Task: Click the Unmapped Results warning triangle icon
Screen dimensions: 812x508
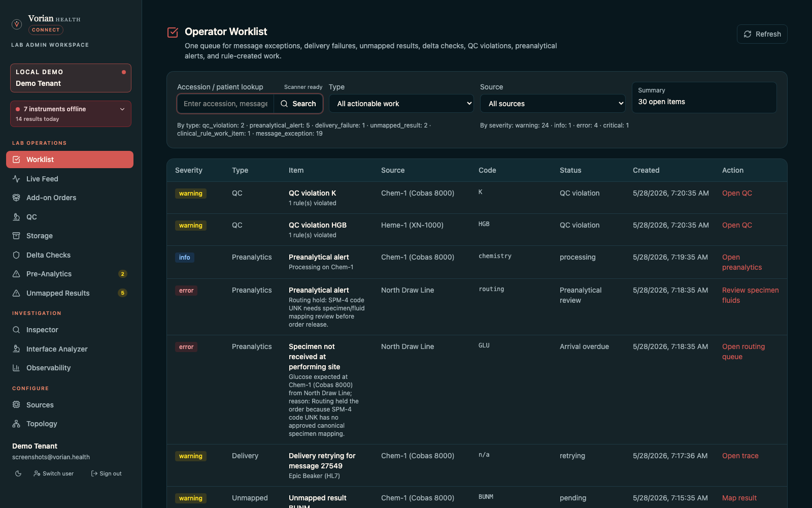Action: point(16,293)
